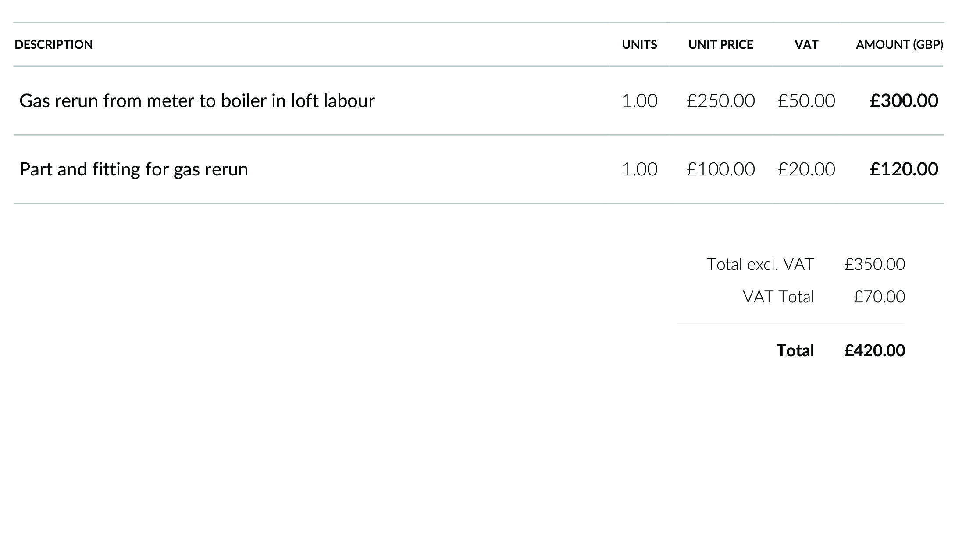Click the VAT column header
Image resolution: width=980 pixels, height=537 pixels.
click(x=806, y=44)
